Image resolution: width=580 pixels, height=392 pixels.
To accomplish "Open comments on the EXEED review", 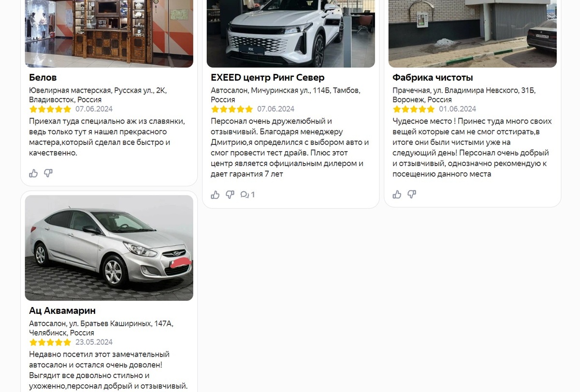I will (x=247, y=195).
